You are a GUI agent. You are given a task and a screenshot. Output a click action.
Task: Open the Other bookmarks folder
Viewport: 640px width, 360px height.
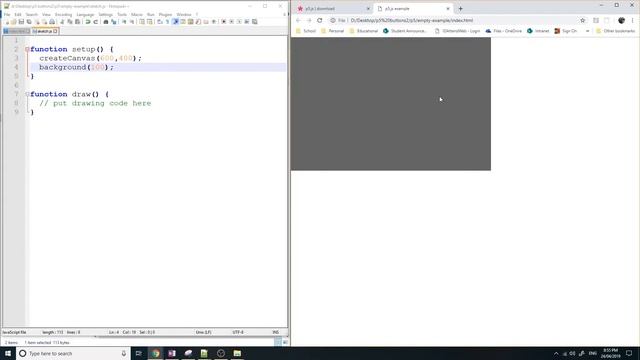(616, 31)
